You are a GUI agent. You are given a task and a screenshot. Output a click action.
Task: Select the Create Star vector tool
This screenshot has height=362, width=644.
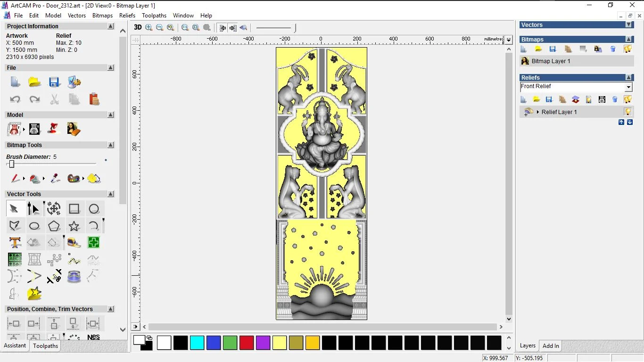pyautogui.click(x=74, y=226)
